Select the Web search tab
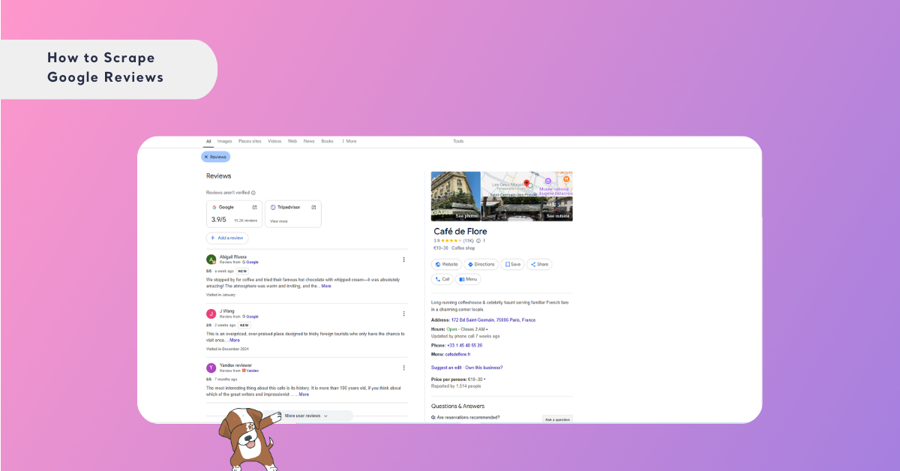Image resolution: width=900 pixels, height=471 pixels. pyautogui.click(x=292, y=141)
